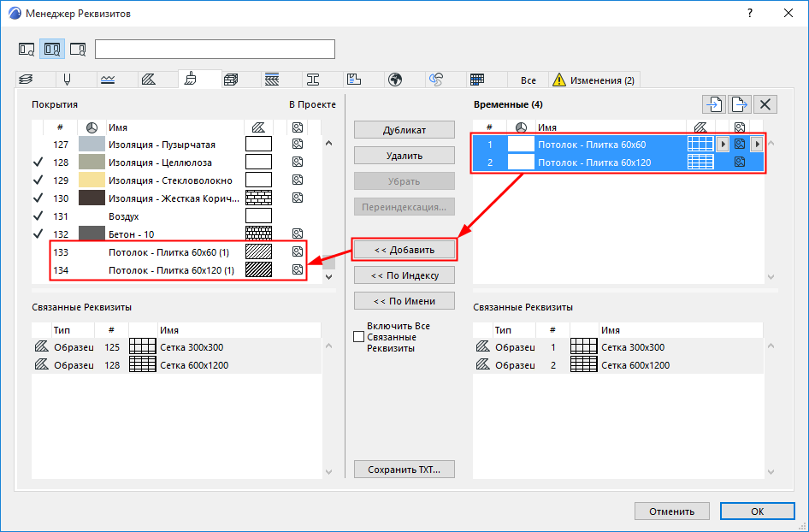Enable Включить Все Связанные Реквизиты checkbox
Screen dimensions: 809x532
pyautogui.click(x=359, y=337)
